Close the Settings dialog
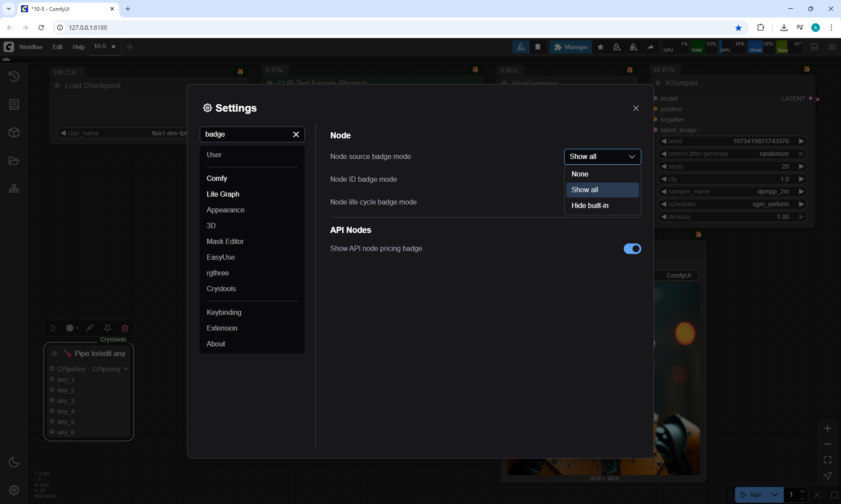 (636, 108)
